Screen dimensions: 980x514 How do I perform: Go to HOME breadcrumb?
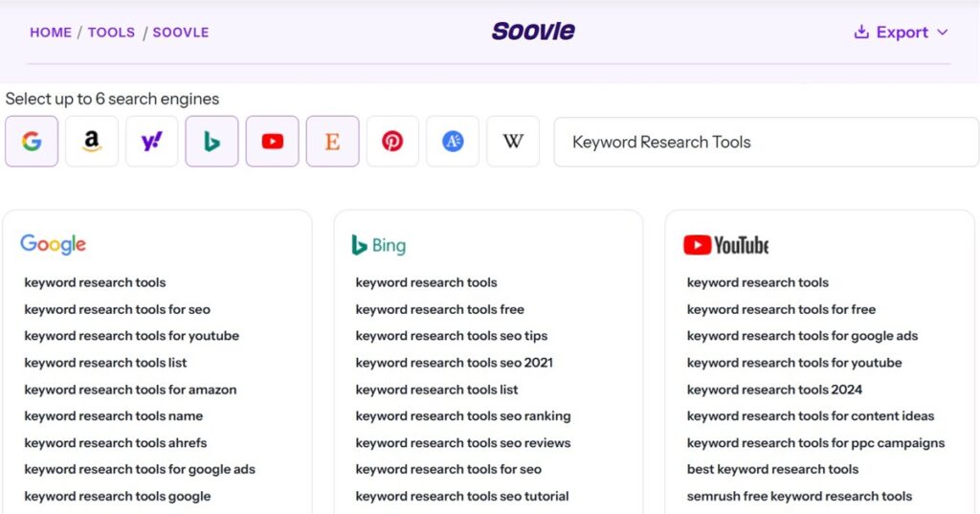(51, 33)
